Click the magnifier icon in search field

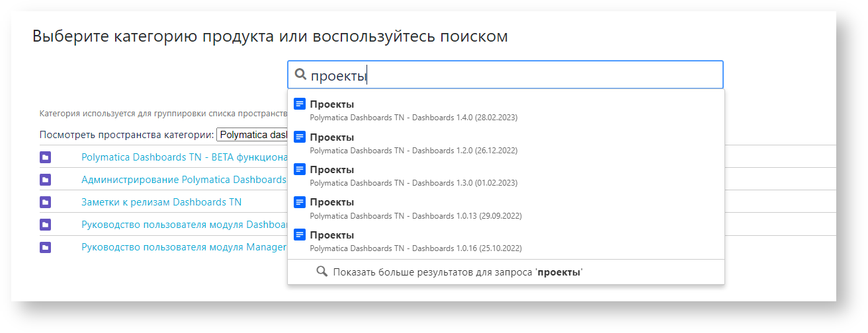[300, 75]
